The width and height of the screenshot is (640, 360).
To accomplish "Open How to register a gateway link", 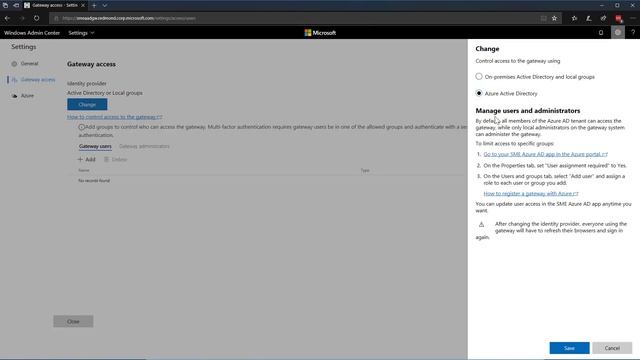I will point(531,193).
